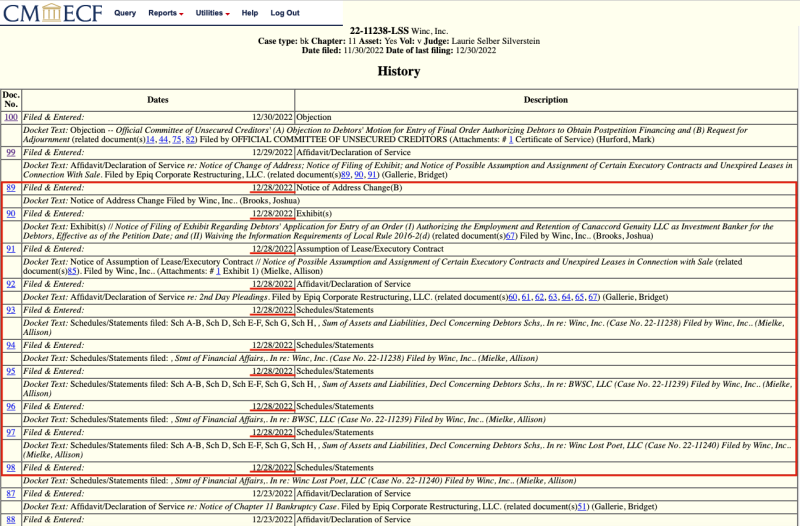Expand the Reports dropdown menu
Screen dimensions: 800x526
point(166,13)
